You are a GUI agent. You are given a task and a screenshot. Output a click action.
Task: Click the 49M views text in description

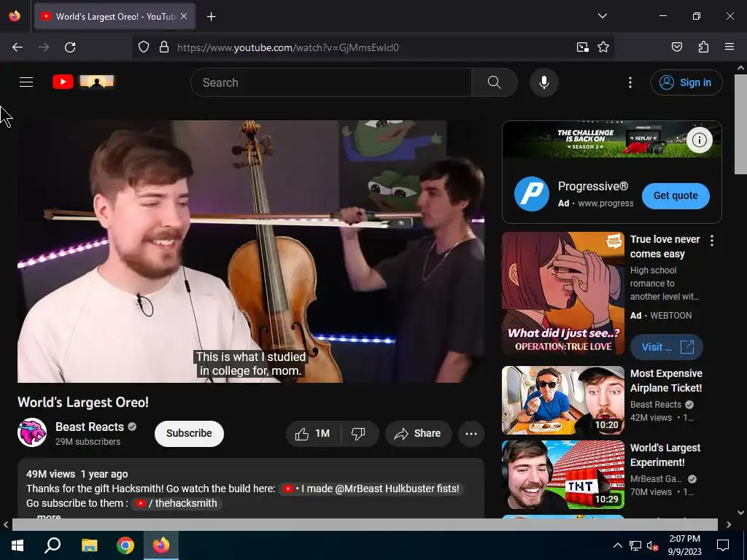point(50,474)
